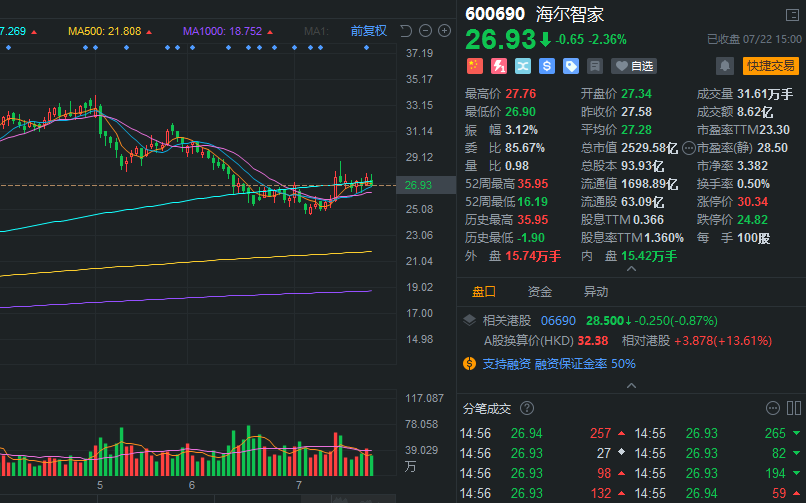This screenshot has width=806, height=503.
Task: Click the 内盘 15.42万手 value
Action: pos(649,256)
